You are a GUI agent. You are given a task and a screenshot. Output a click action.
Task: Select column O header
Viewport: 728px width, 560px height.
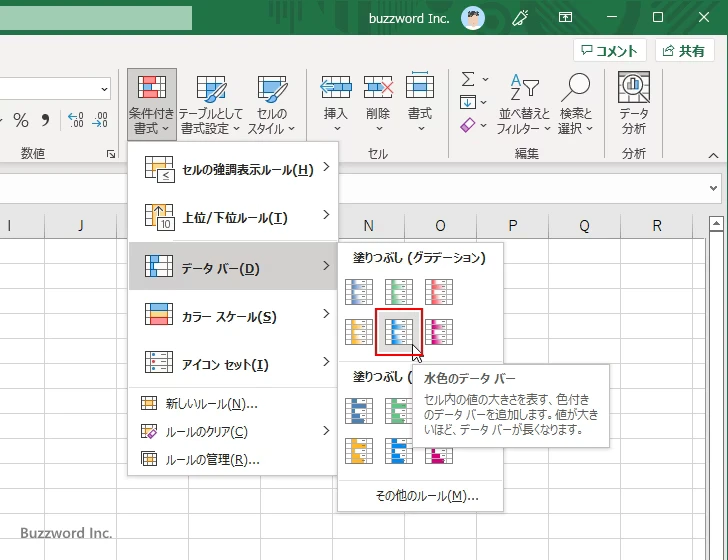tap(441, 226)
